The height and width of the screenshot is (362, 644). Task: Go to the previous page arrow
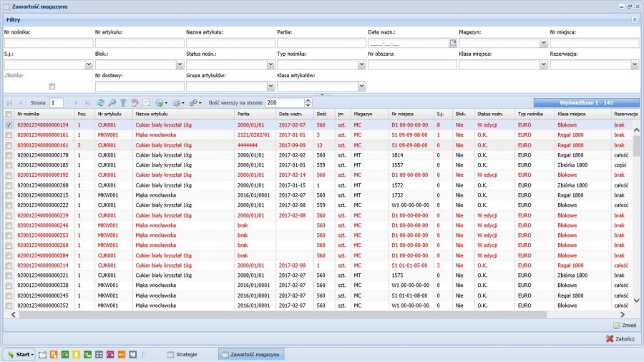[20, 103]
